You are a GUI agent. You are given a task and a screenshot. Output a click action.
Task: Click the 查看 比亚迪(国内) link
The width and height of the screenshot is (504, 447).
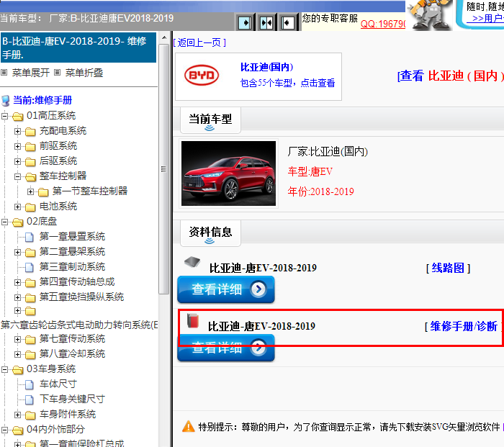click(450, 76)
